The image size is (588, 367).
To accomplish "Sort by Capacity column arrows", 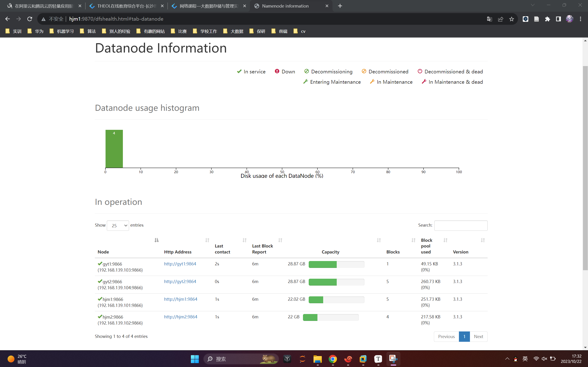I will (x=379, y=240).
